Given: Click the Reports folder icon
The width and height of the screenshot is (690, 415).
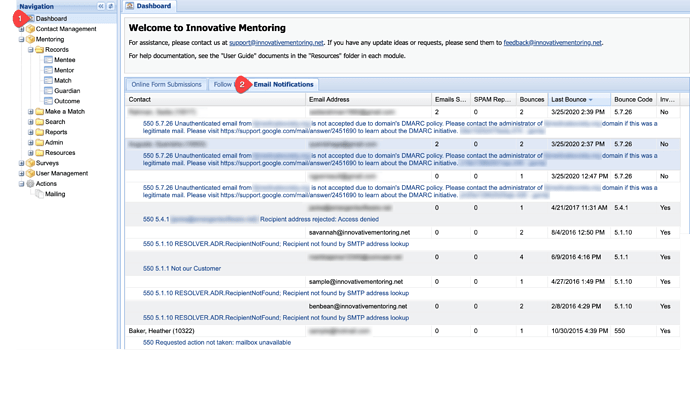Looking at the screenshot, I should pyautogui.click(x=39, y=132).
